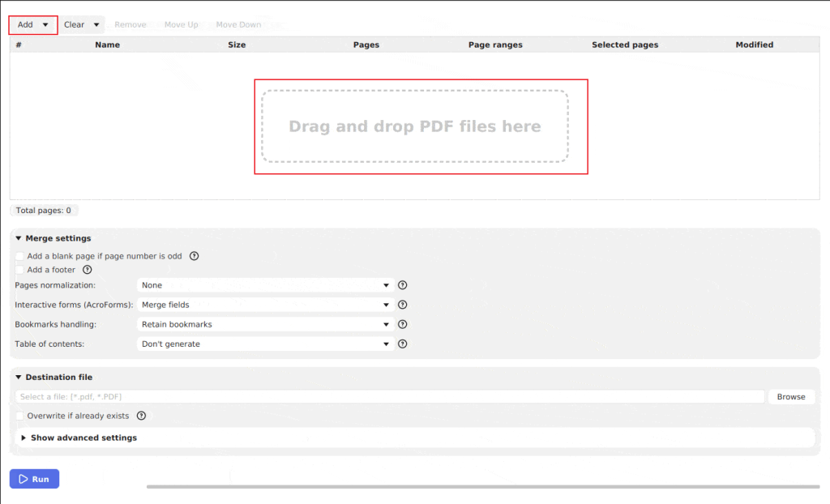Enable adding blank page for odd page counts
Image resolution: width=830 pixels, height=504 pixels.
(x=19, y=256)
